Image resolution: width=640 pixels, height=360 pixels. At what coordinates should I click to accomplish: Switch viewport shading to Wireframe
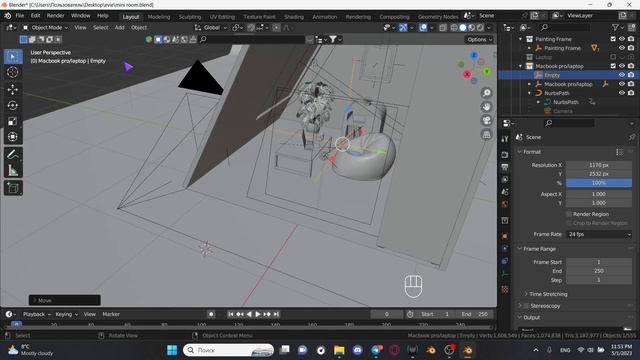coord(454,28)
